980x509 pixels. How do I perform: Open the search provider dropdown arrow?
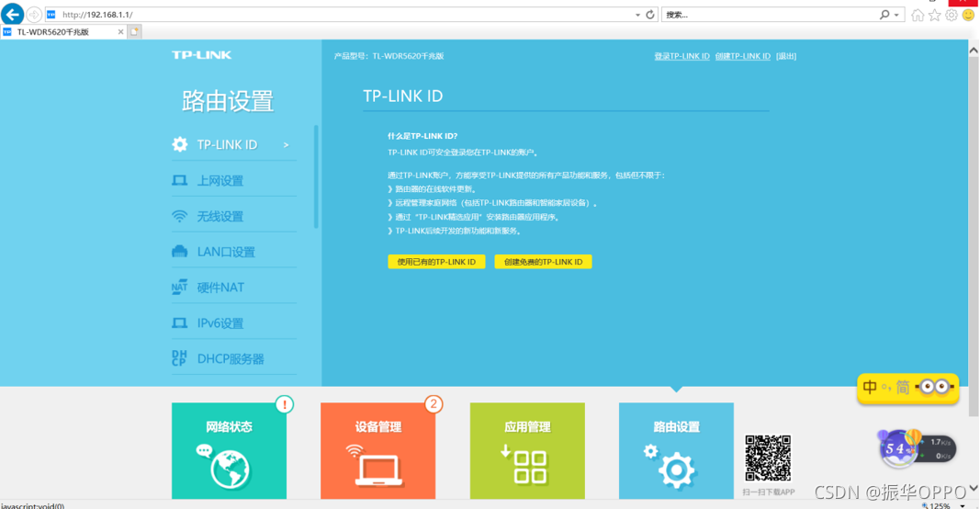pos(896,15)
